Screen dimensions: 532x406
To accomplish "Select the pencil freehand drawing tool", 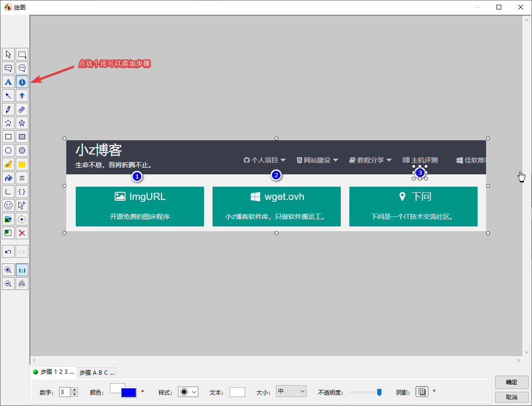I will click(x=8, y=109).
